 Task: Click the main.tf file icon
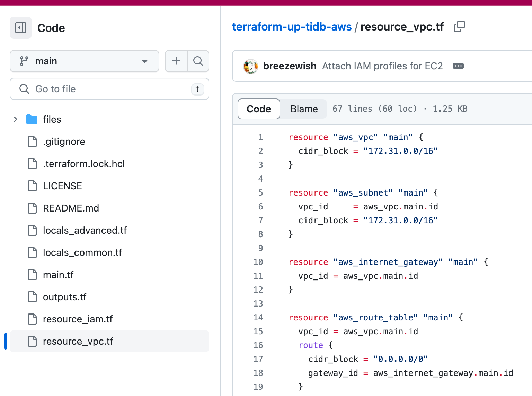pyautogui.click(x=32, y=275)
